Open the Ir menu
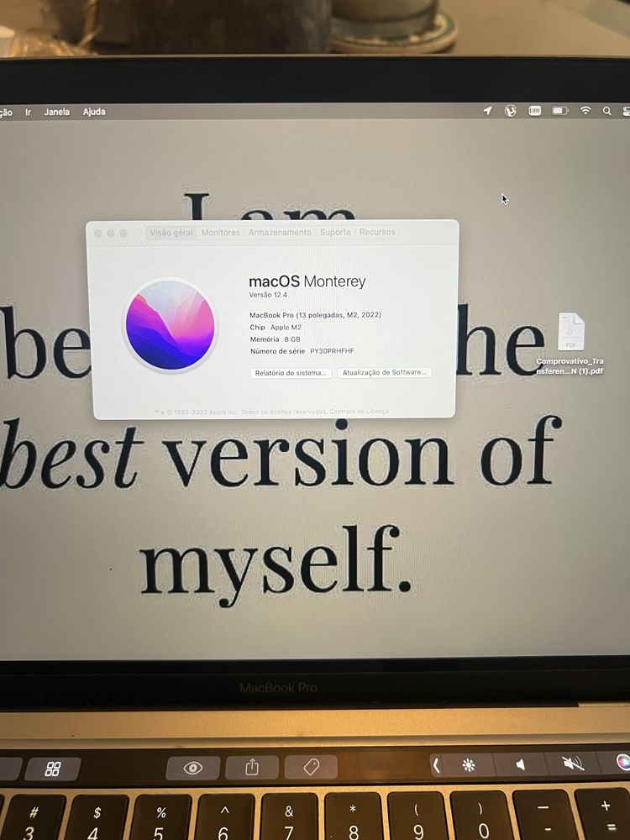630x840 pixels. pyautogui.click(x=28, y=113)
